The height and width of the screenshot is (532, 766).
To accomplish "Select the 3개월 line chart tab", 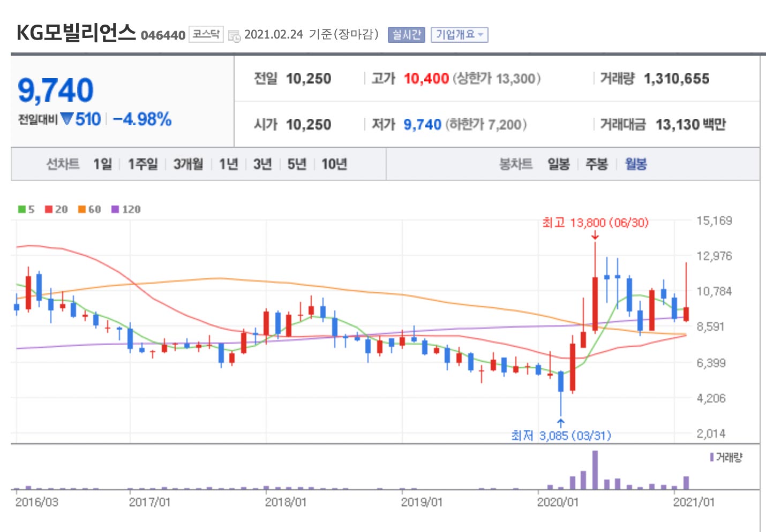I will tap(188, 164).
